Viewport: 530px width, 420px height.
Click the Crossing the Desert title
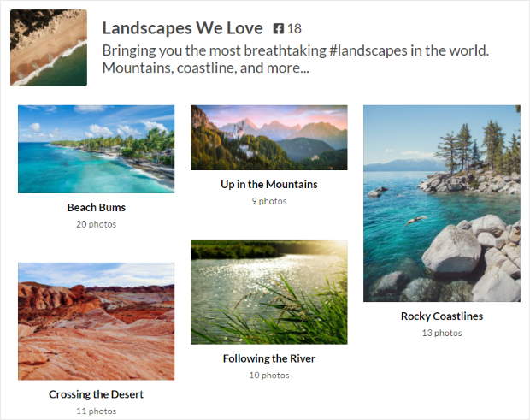[96, 394]
